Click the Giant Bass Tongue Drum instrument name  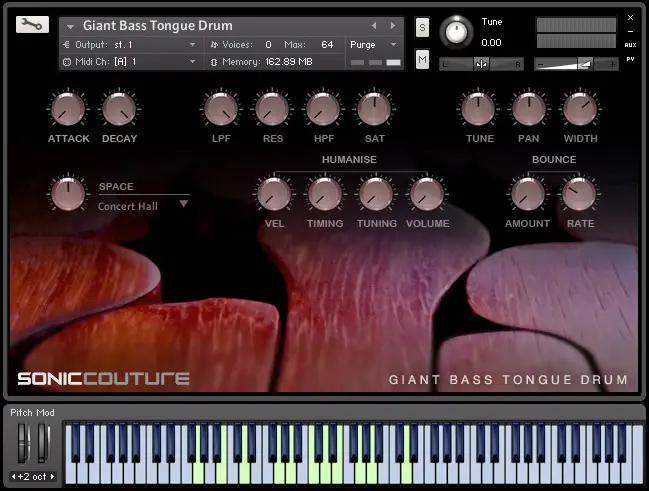(158, 26)
